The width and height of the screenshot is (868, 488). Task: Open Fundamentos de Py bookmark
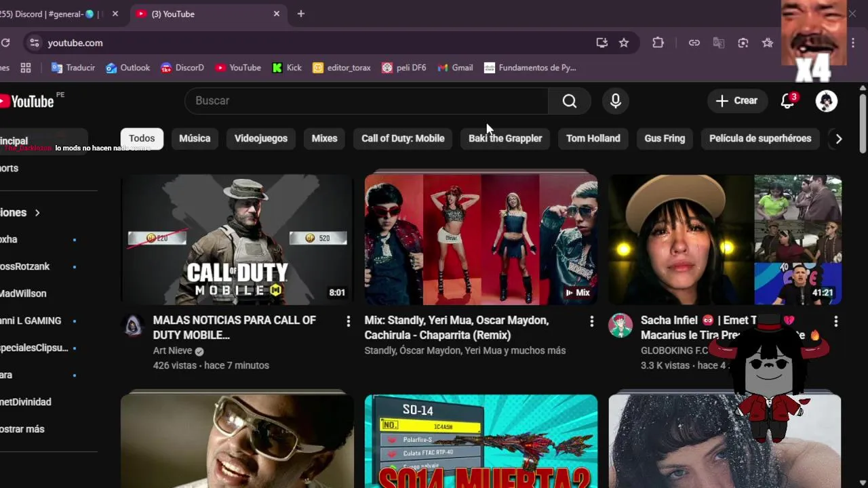click(x=530, y=68)
